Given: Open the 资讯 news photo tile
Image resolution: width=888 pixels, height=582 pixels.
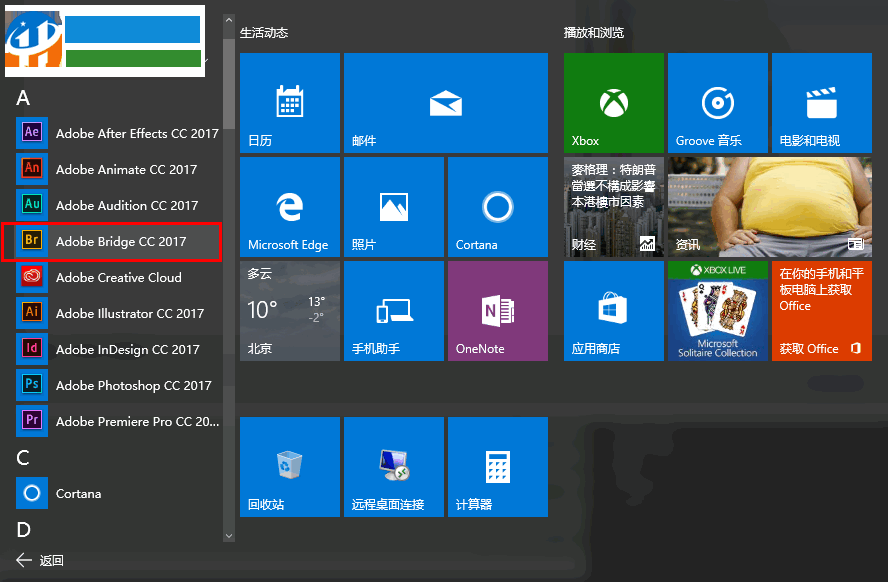Looking at the screenshot, I should 770,207.
